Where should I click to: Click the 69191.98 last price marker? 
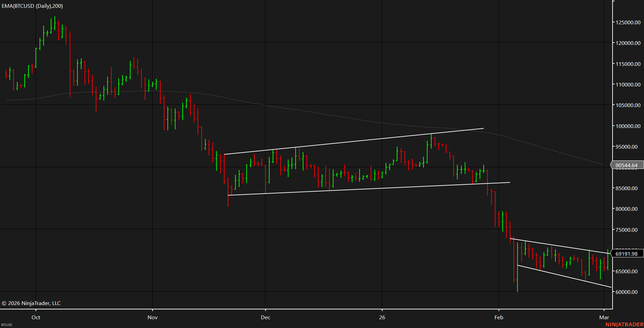pos(627,254)
